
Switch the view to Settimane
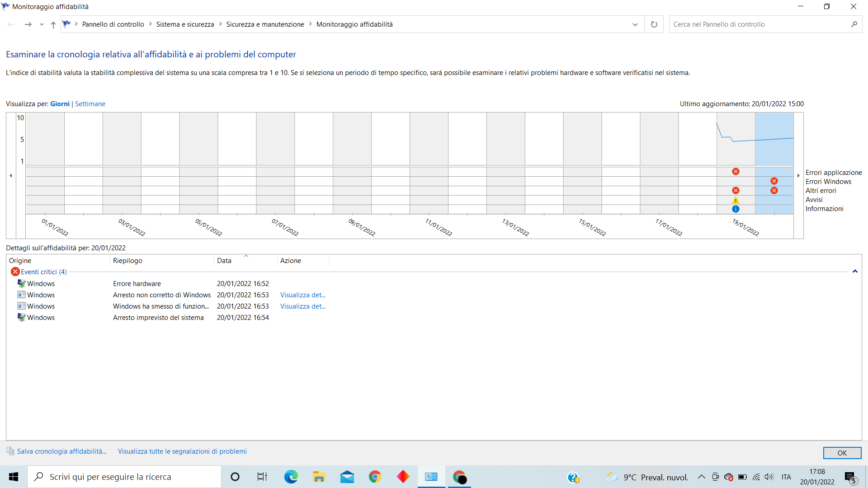90,104
